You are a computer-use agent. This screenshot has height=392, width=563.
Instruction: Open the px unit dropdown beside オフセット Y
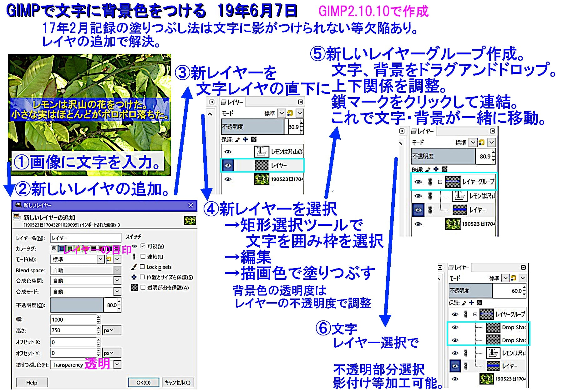coord(112,353)
